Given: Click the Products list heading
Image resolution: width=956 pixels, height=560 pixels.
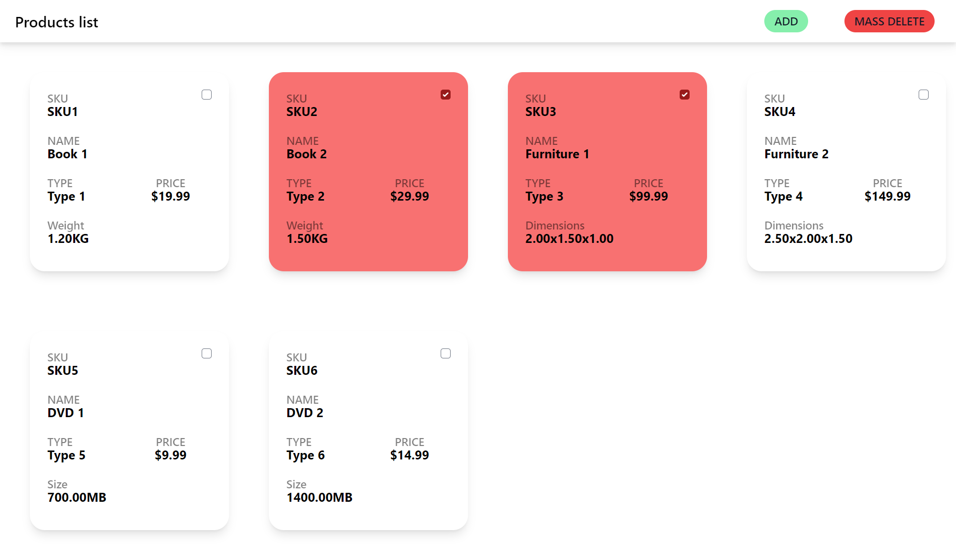Looking at the screenshot, I should pos(57,22).
